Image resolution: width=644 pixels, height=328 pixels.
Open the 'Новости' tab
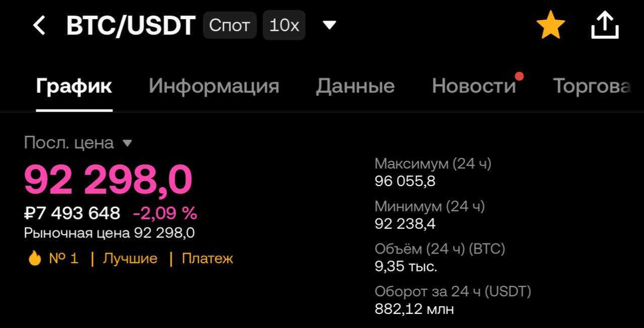(x=474, y=87)
